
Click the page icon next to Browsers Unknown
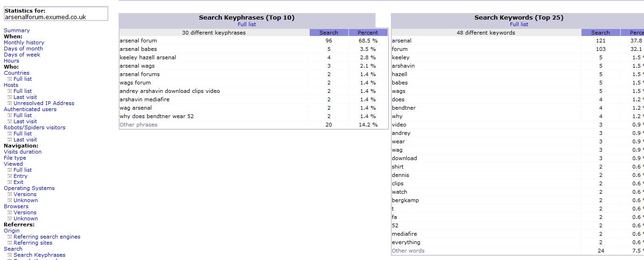(x=10, y=218)
